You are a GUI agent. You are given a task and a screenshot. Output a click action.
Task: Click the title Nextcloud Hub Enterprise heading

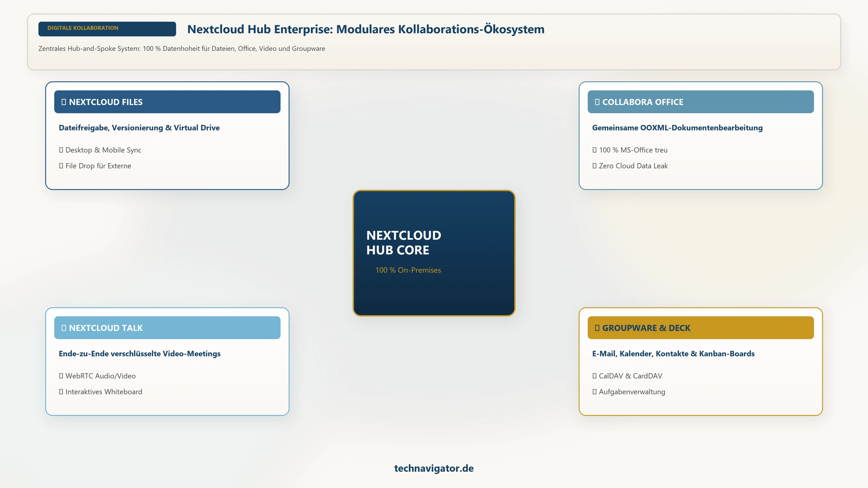pyautogui.click(x=366, y=29)
